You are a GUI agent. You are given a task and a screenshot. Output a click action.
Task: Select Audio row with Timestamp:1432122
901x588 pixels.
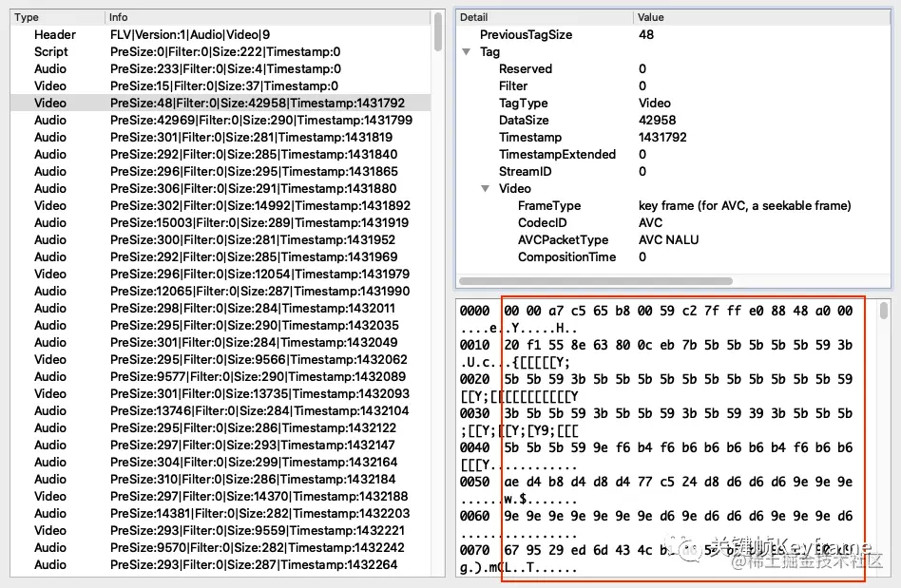click(x=220, y=427)
